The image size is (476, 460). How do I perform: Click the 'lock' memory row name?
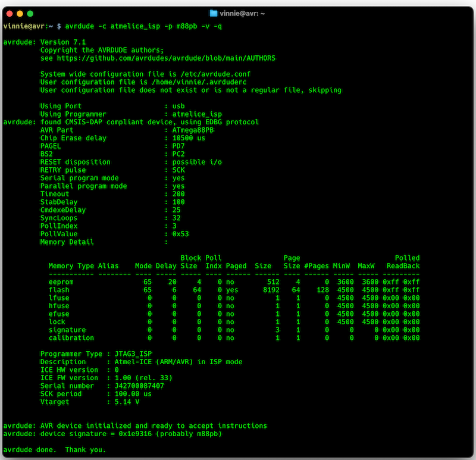pos(57,322)
